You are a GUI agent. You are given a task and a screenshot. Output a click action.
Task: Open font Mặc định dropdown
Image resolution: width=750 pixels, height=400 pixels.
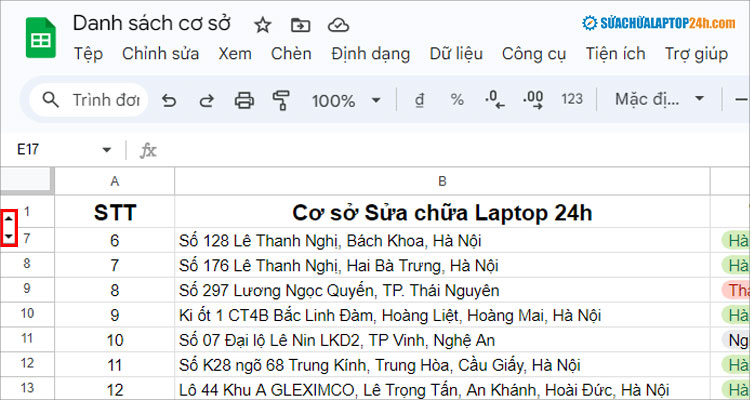pyautogui.click(x=659, y=100)
